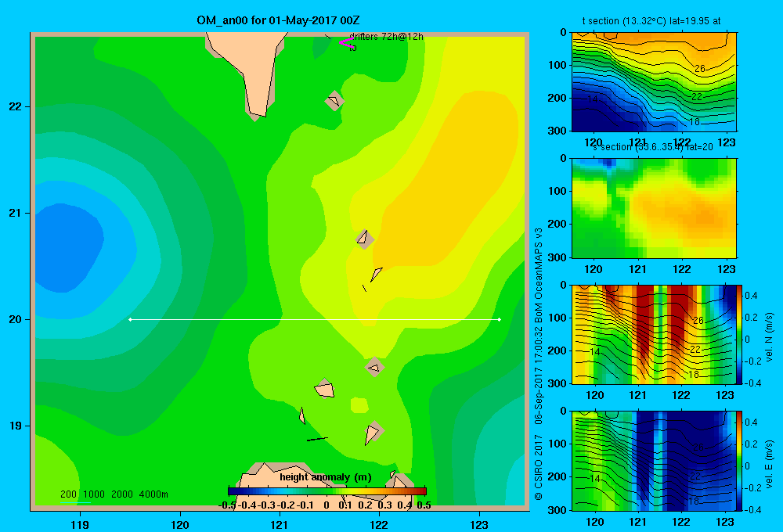Click the "s section" salinity panel title

point(652,147)
